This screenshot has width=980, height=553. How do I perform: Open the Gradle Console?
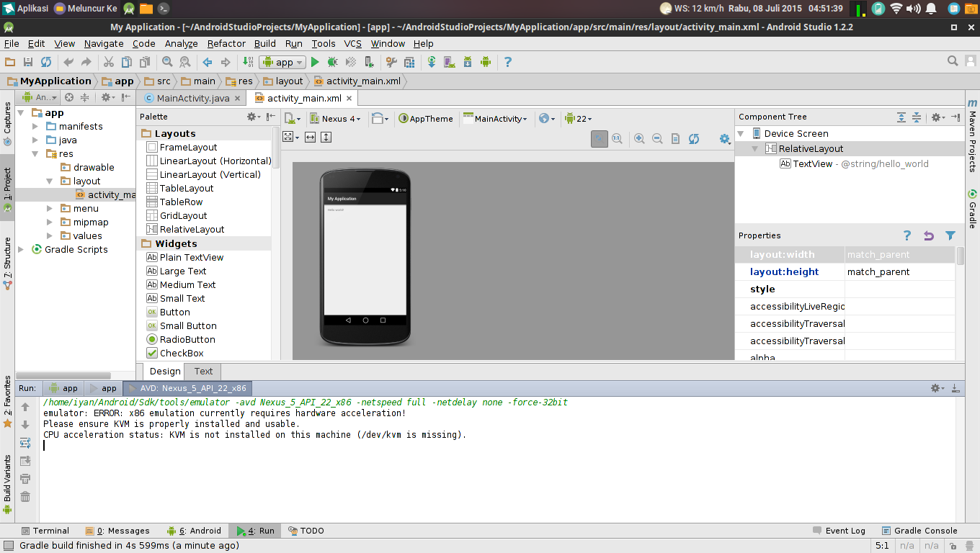pos(925,531)
